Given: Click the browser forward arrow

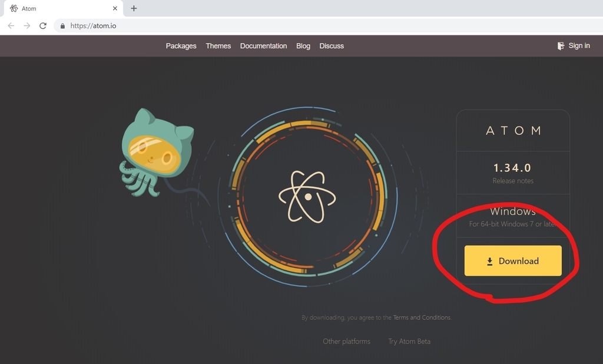Looking at the screenshot, I should click(27, 26).
